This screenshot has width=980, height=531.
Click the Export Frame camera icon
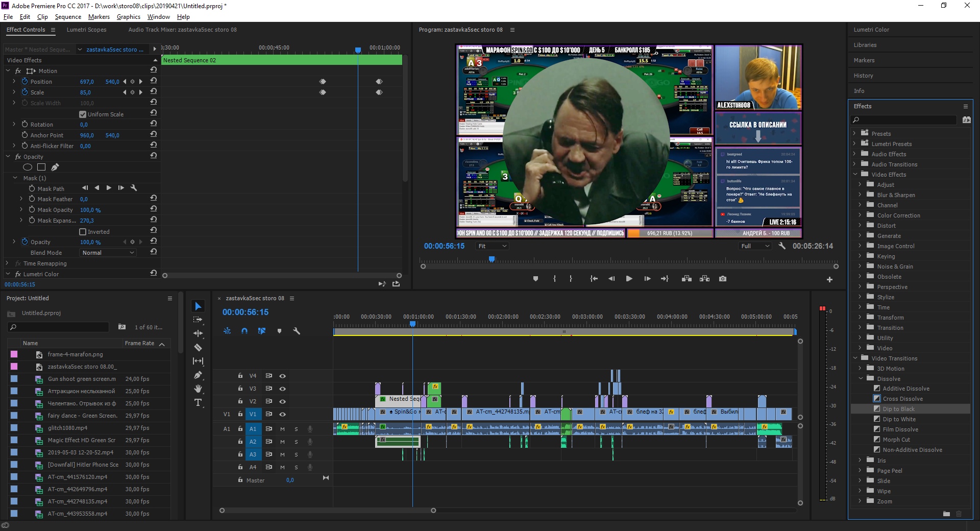722,279
